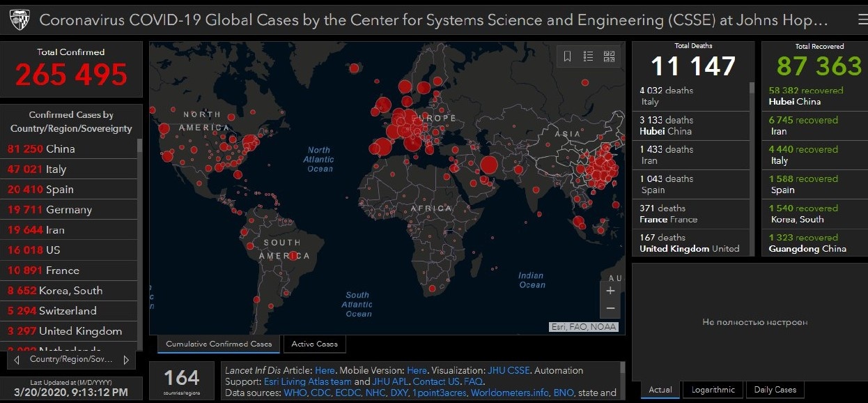Open the map bookmarks icon
This screenshot has height=403, width=868.
pyautogui.click(x=568, y=56)
